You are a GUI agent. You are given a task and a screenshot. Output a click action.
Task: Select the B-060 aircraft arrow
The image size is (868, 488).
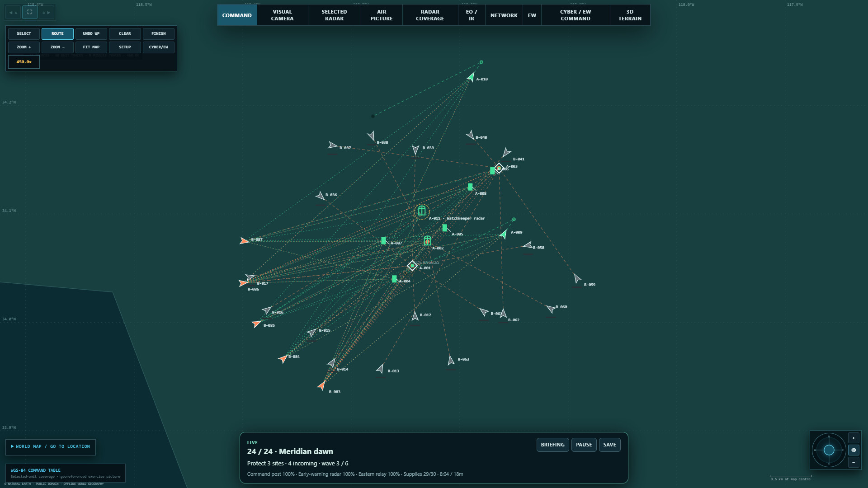(551, 309)
